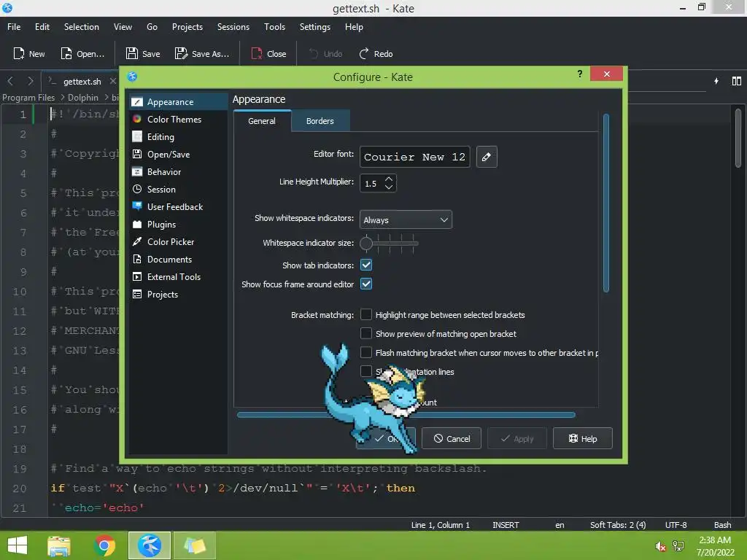The width and height of the screenshot is (747, 560).
Task: Click the Help button in the dialog
Action: 583,438
